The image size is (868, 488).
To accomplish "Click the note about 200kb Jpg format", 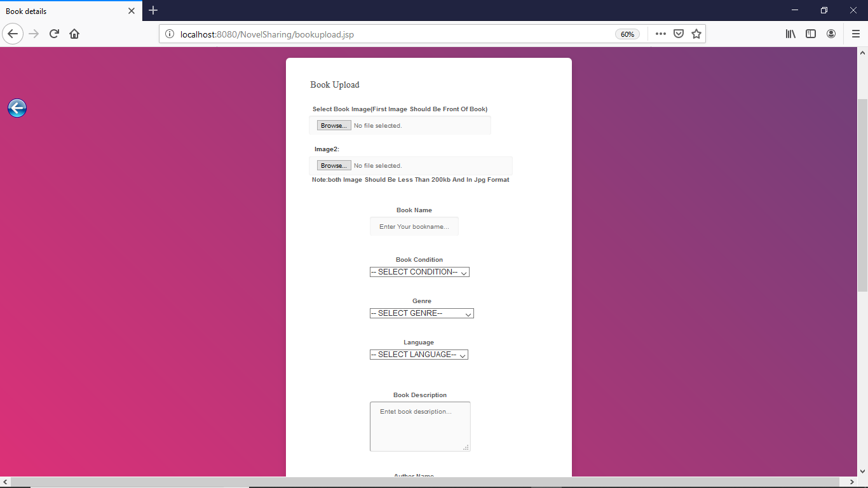I will click(410, 180).
